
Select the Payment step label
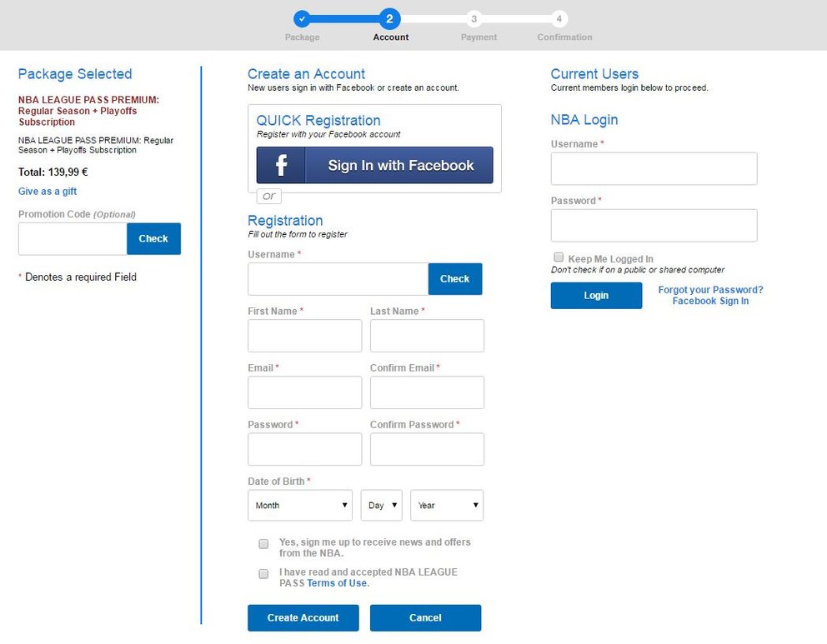pyautogui.click(x=479, y=37)
